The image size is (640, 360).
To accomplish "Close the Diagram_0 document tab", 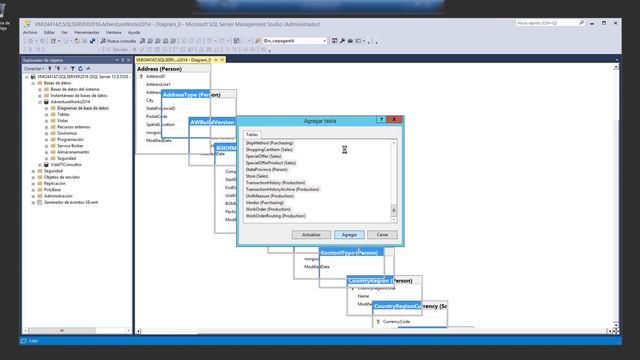I will [x=222, y=60].
